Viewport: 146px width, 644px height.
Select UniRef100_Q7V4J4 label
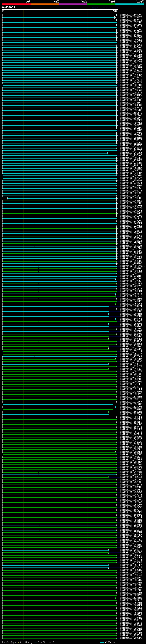[131, 183]
